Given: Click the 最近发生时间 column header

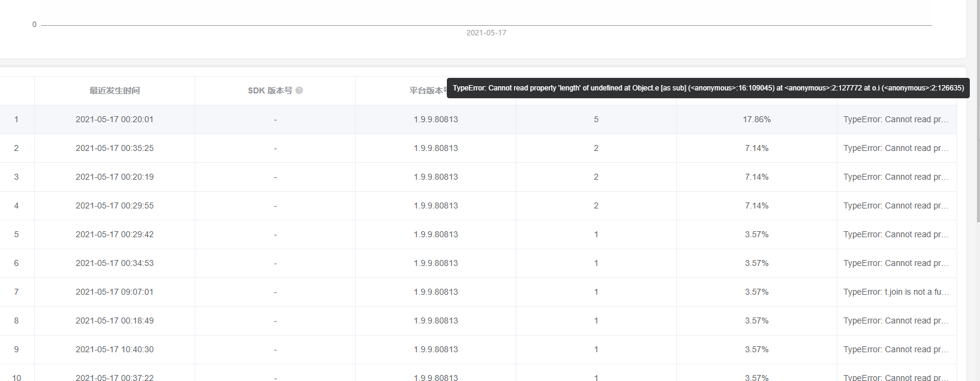Looking at the screenshot, I should point(114,90).
